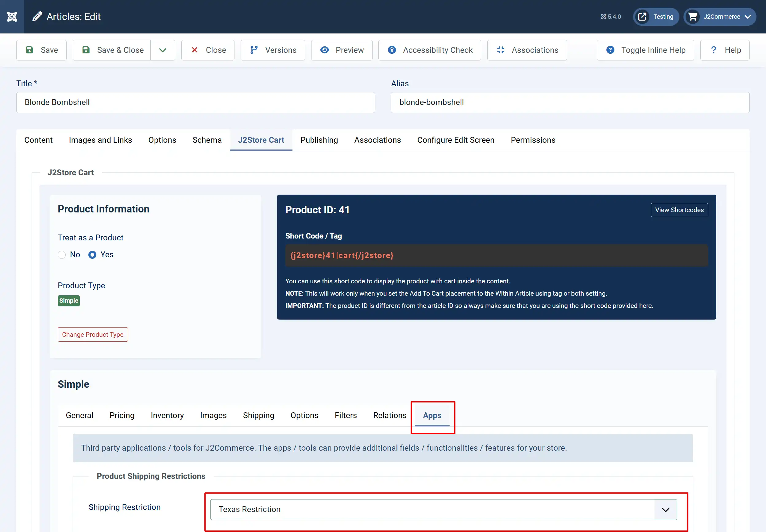Click Toggle Inline Help
The image size is (766, 532).
pyautogui.click(x=645, y=50)
